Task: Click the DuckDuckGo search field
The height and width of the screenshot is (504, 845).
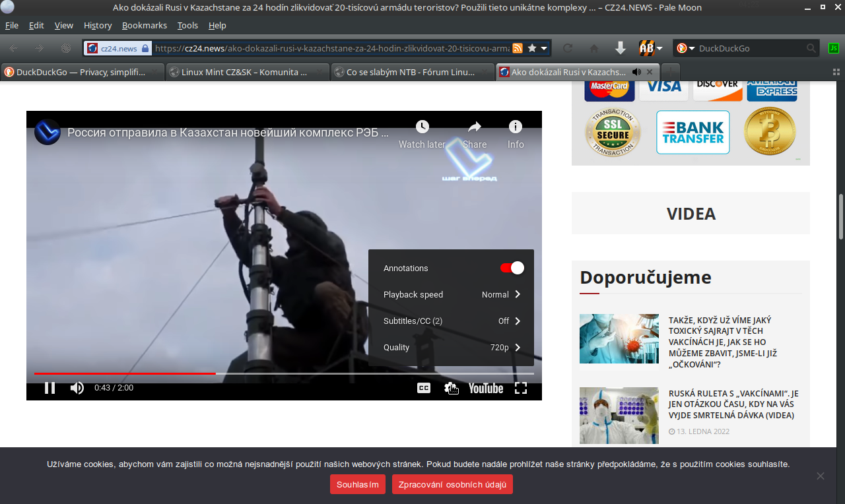Action: (x=749, y=48)
